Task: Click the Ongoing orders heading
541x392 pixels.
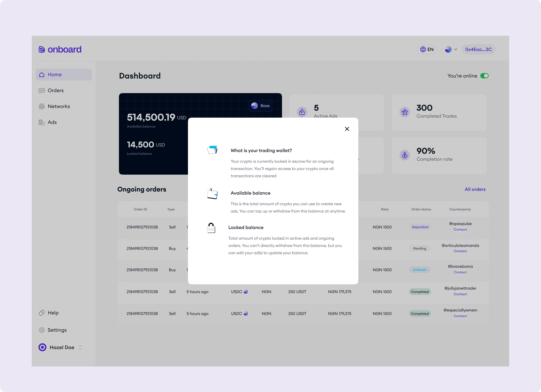Action: (142, 189)
